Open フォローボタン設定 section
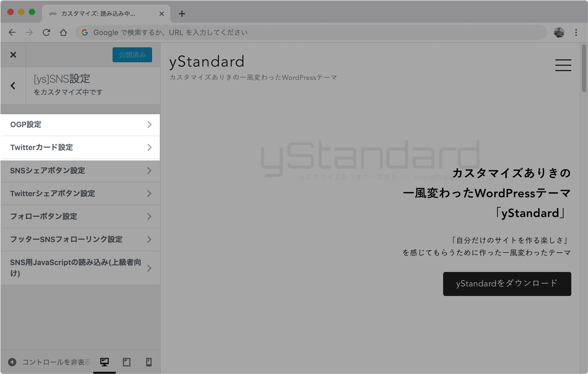588x374 pixels. click(80, 217)
